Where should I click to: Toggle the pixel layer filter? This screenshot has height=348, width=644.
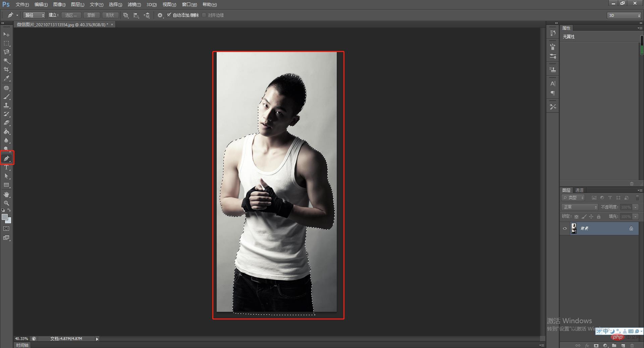pyautogui.click(x=594, y=198)
